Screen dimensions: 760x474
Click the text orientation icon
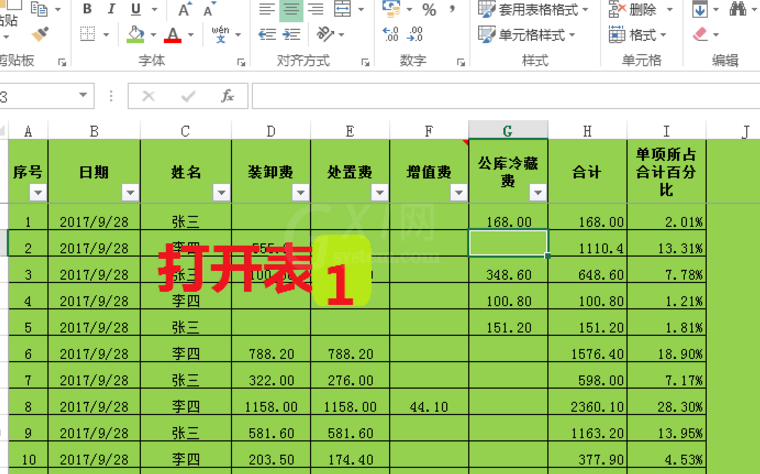point(325,34)
